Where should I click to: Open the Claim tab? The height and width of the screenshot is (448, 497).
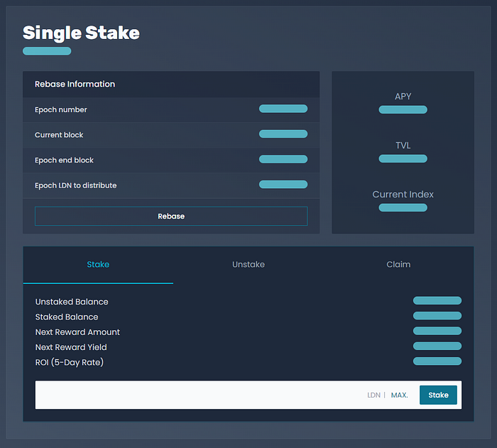click(x=398, y=264)
